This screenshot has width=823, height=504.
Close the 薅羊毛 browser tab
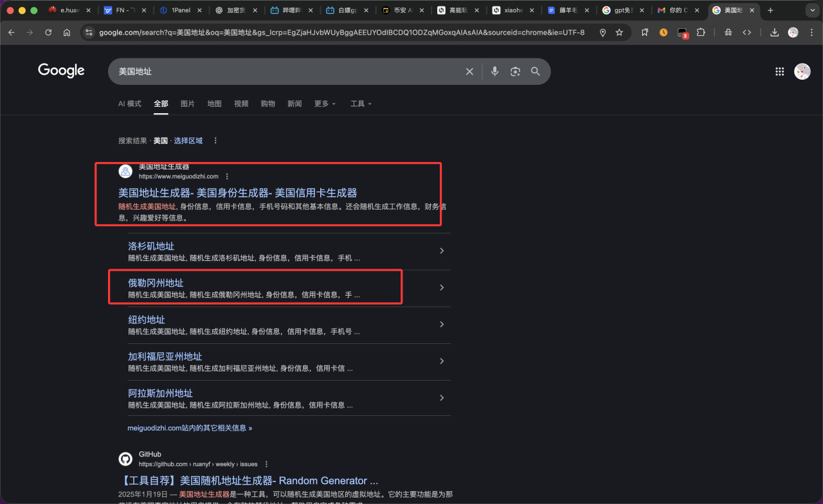point(587,10)
